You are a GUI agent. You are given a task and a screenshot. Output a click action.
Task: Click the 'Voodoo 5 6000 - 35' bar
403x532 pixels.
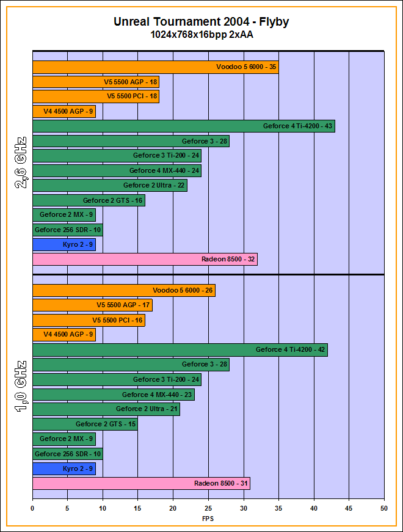coord(155,67)
